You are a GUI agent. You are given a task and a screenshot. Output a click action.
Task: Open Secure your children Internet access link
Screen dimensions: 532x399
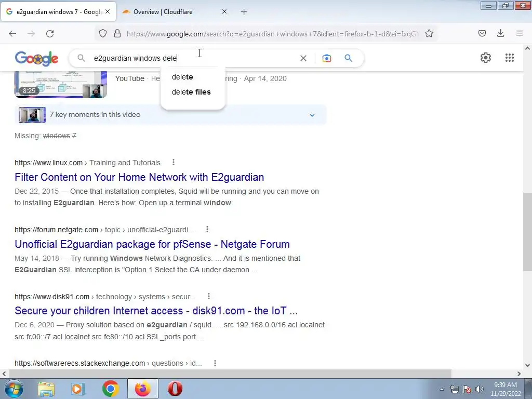click(x=156, y=311)
